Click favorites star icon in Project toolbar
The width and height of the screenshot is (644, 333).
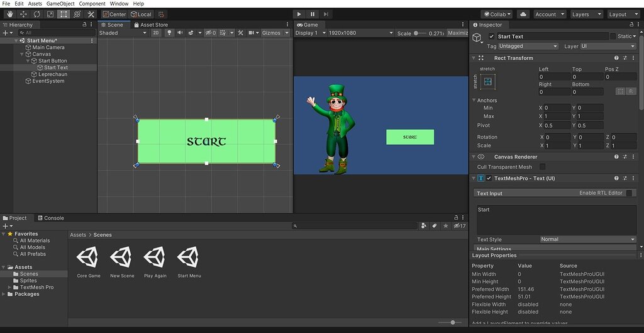(x=446, y=226)
